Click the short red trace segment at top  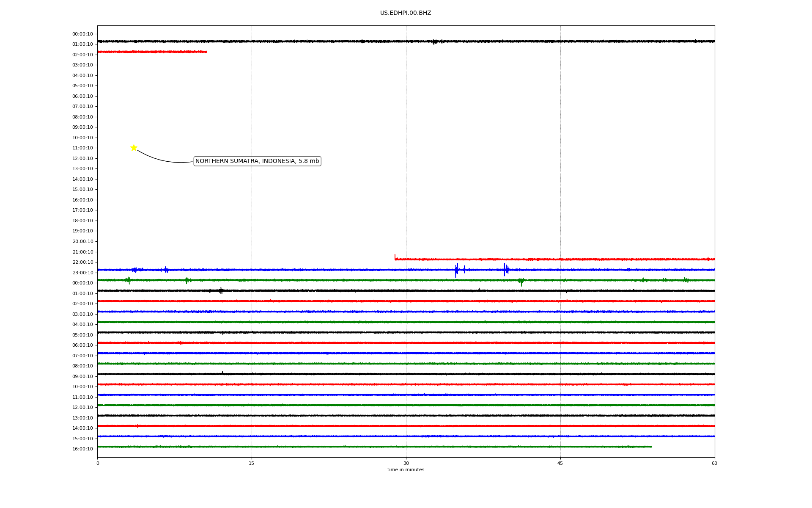pyautogui.click(x=152, y=52)
